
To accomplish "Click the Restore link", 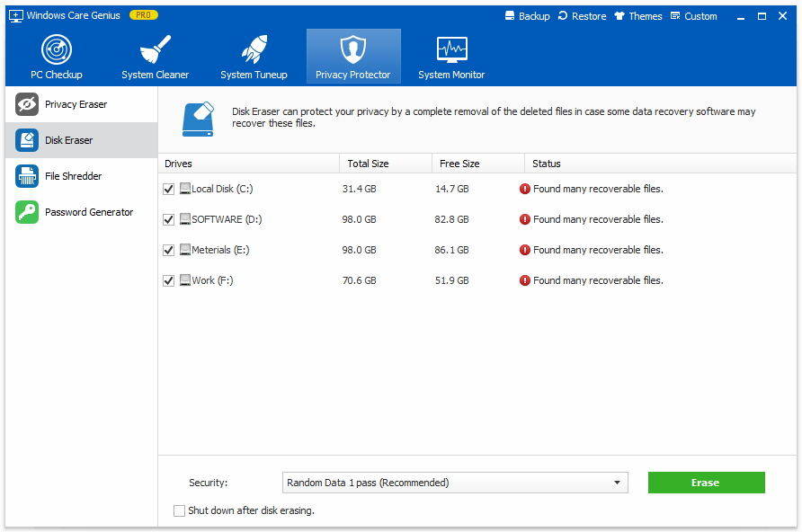I will [589, 16].
